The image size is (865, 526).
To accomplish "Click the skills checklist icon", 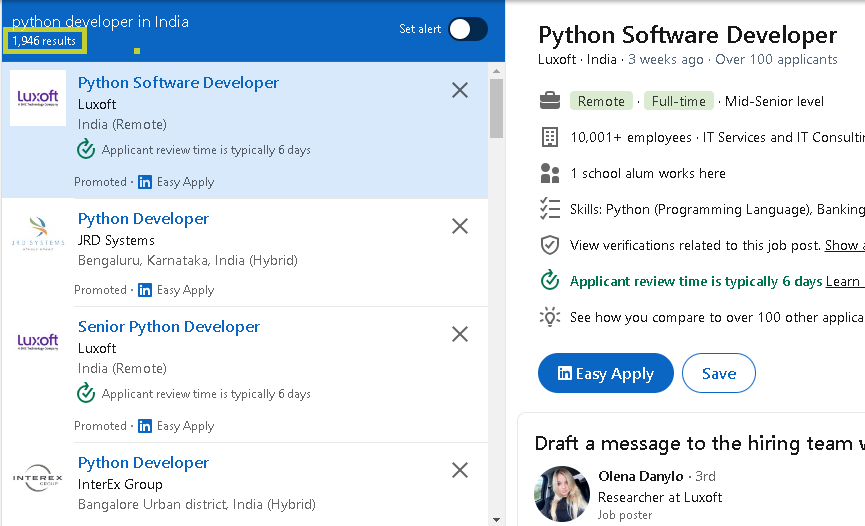I will point(549,209).
